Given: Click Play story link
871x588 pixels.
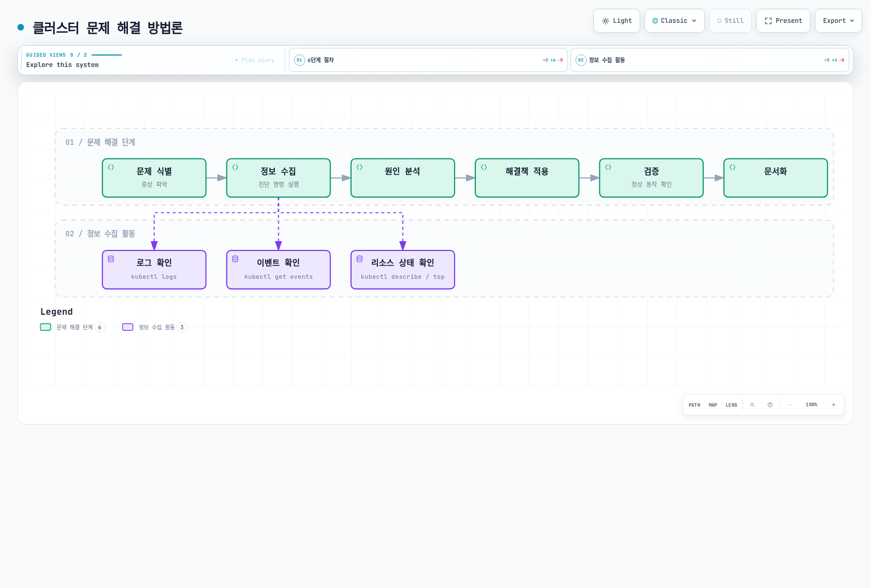Looking at the screenshot, I should [255, 60].
